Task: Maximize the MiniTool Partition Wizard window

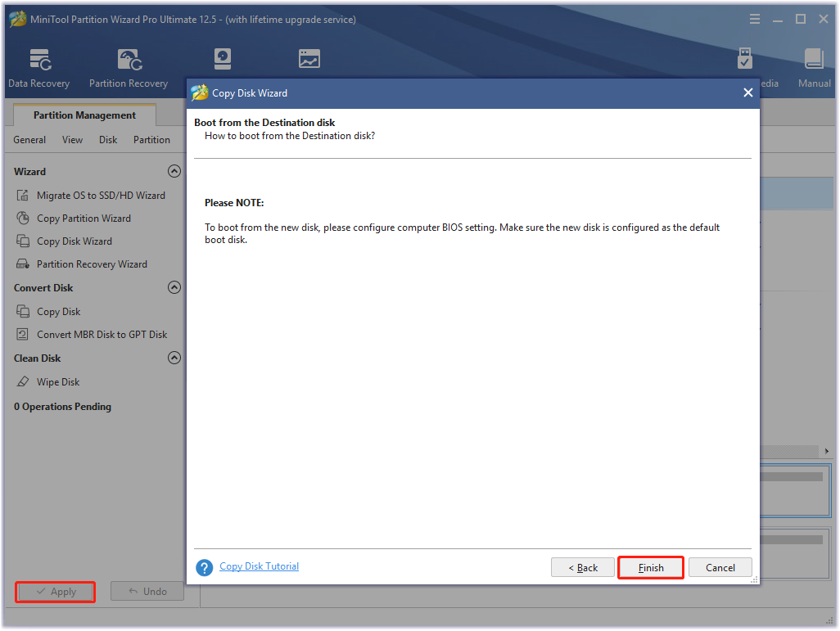Action: tap(801, 20)
